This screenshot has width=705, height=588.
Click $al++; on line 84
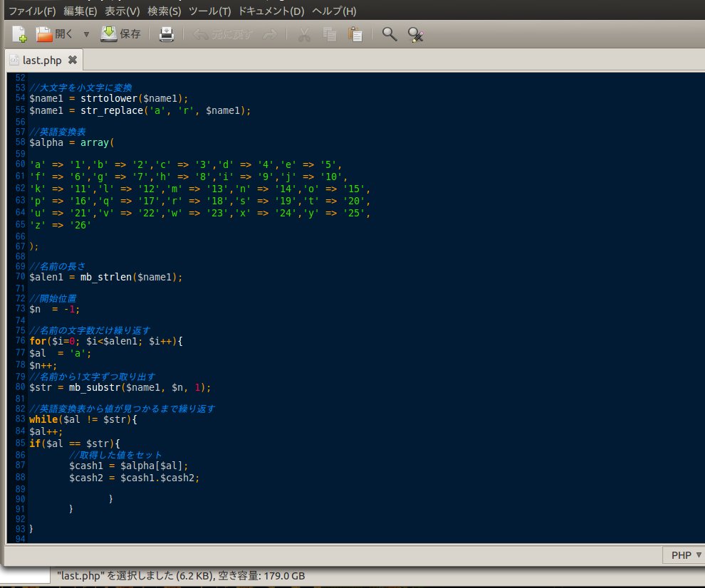pos(46,431)
